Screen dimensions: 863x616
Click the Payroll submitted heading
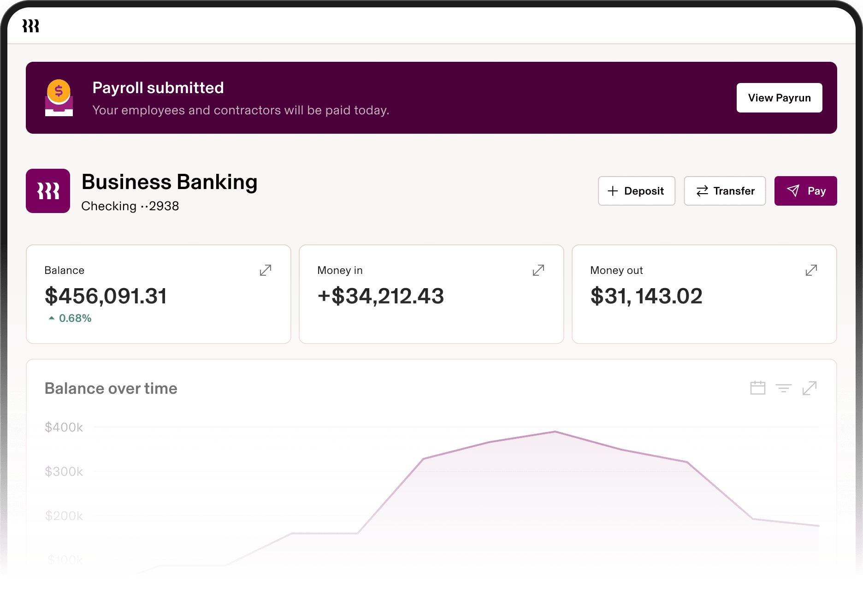[x=158, y=88]
